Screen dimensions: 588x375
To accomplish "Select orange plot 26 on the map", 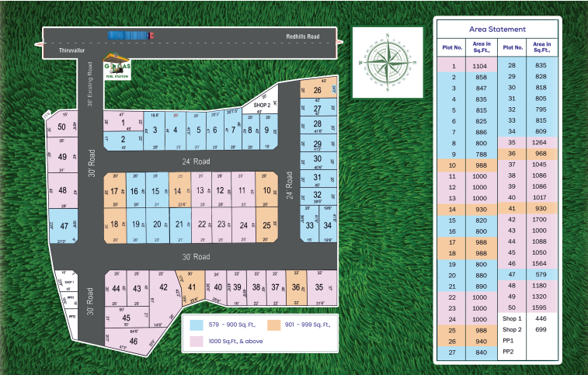I will pos(317,91).
